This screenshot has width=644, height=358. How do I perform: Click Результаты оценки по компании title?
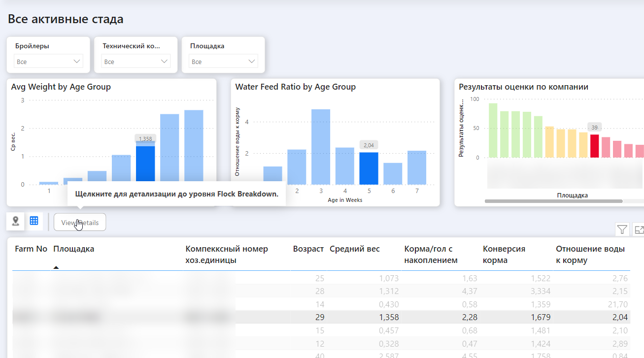(x=523, y=87)
